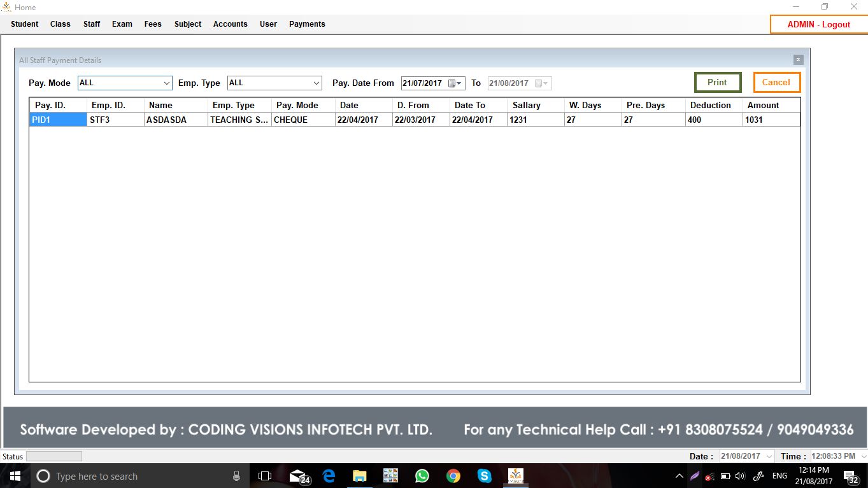Open the Accounts menu
The height and width of the screenshot is (488, 868).
click(x=231, y=24)
